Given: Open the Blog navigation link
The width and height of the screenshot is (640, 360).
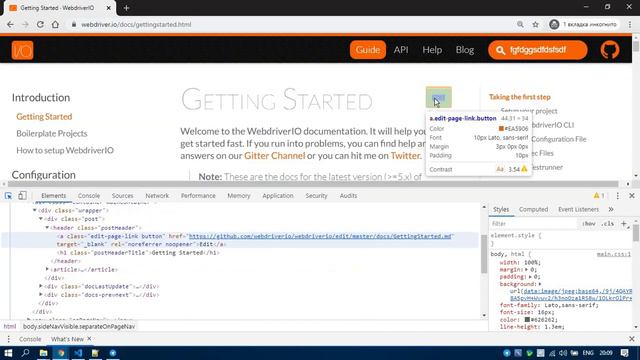Looking at the screenshot, I should pyautogui.click(x=464, y=50).
